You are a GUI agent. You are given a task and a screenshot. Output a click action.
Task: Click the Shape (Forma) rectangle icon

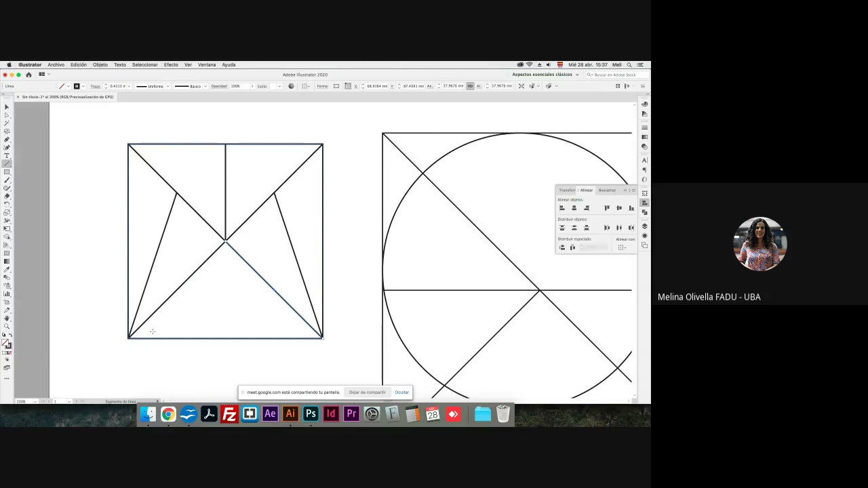click(x=336, y=86)
